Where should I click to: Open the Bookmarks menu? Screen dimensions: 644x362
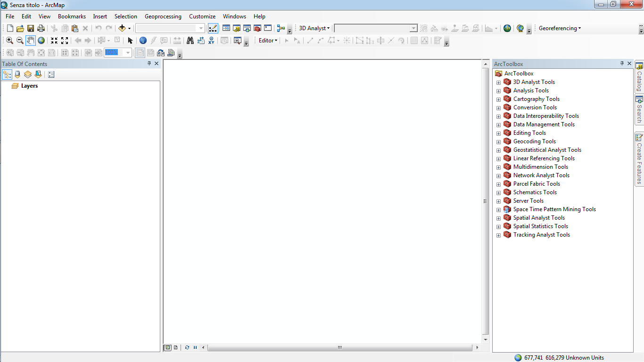[x=72, y=16]
